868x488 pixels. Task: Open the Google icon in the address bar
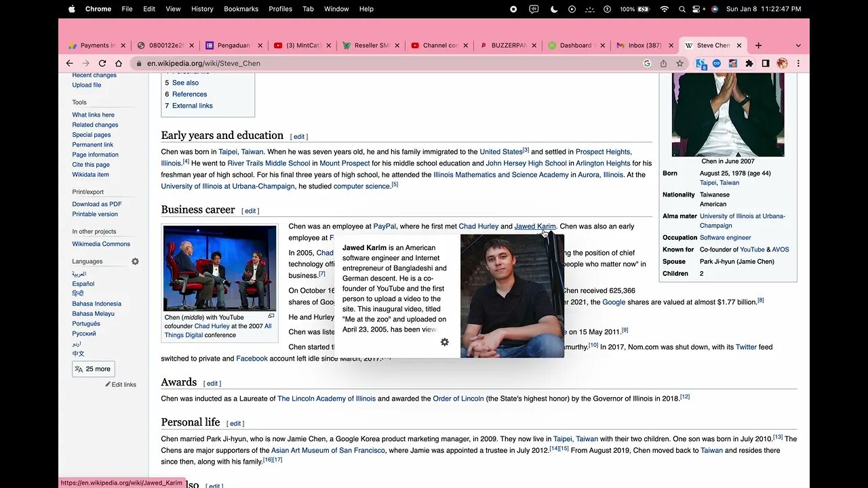[647, 63]
